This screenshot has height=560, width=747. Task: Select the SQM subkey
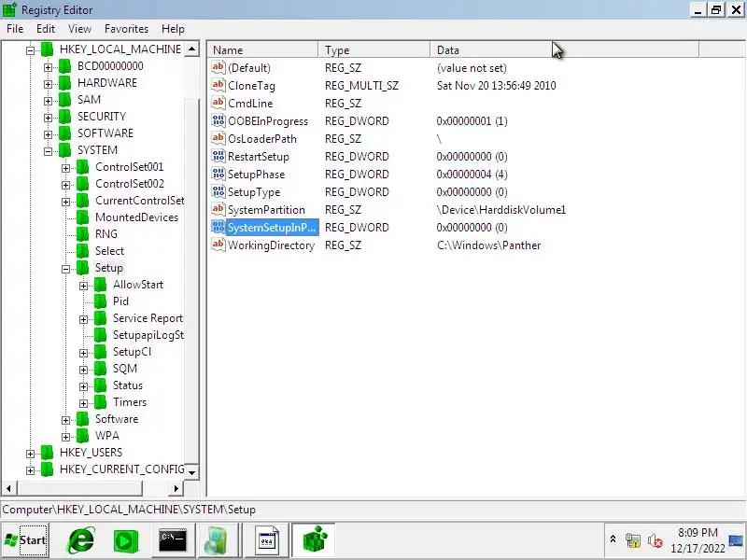[125, 369]
